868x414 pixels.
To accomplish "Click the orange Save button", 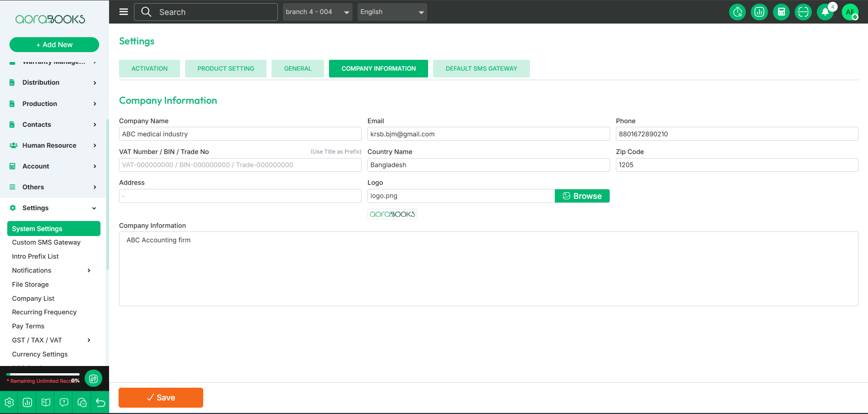I will pyautogui.click(x=161, y=398).
